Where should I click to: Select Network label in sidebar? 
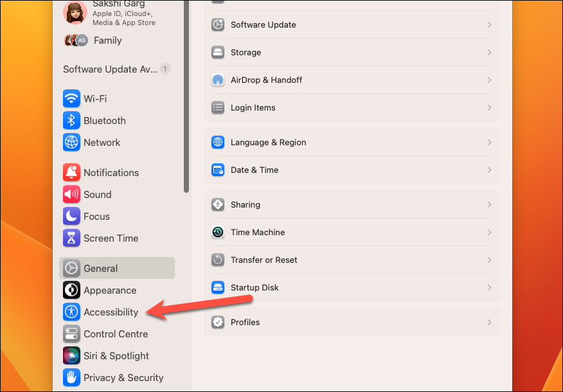point(102,143)
